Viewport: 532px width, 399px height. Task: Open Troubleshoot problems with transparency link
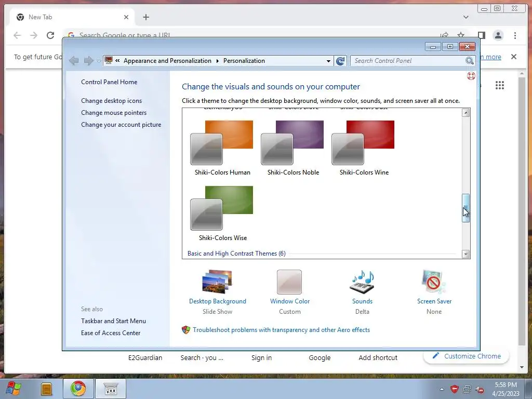(x=281, y=330)
